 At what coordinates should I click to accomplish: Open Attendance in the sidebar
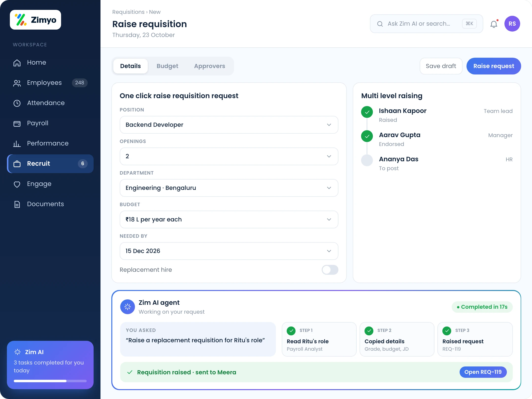[x=50, y=103]
